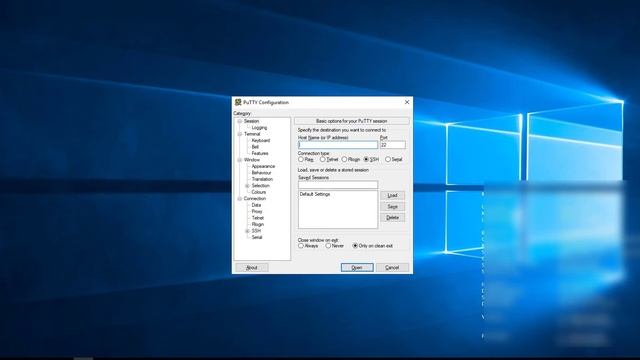This screenshot has width=640, height=360.
Task: Choose Only on clean exit option
Action: (355, 246)
